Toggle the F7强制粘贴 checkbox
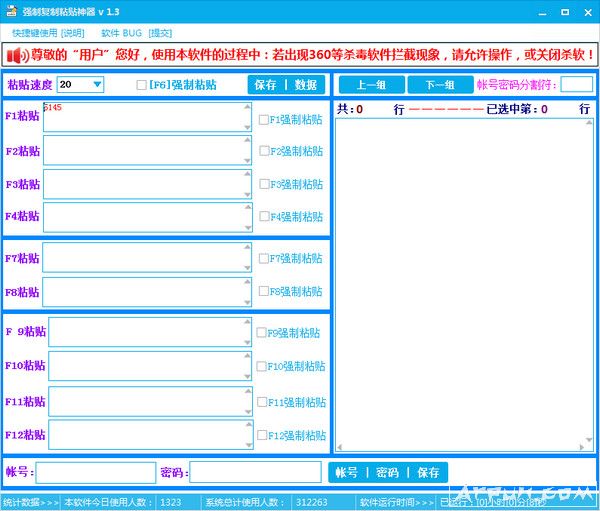The width and height of the screenshot is (600, 511). (264, 258)
